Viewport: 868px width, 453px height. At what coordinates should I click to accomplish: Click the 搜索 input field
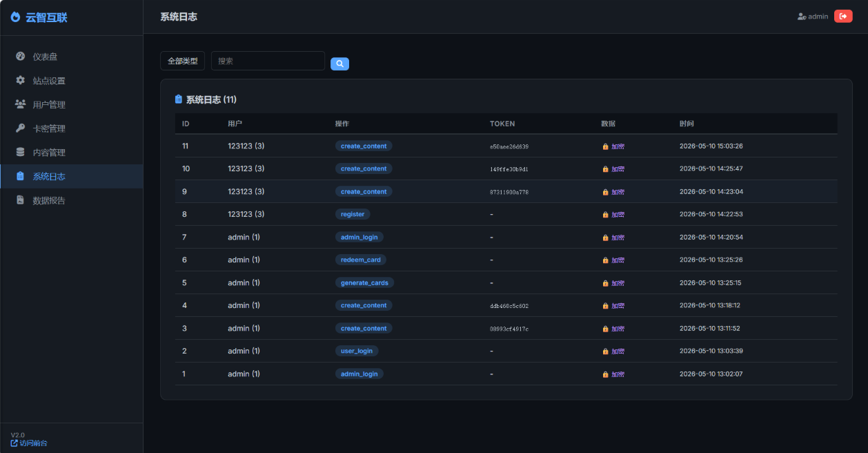coord(268,61)
